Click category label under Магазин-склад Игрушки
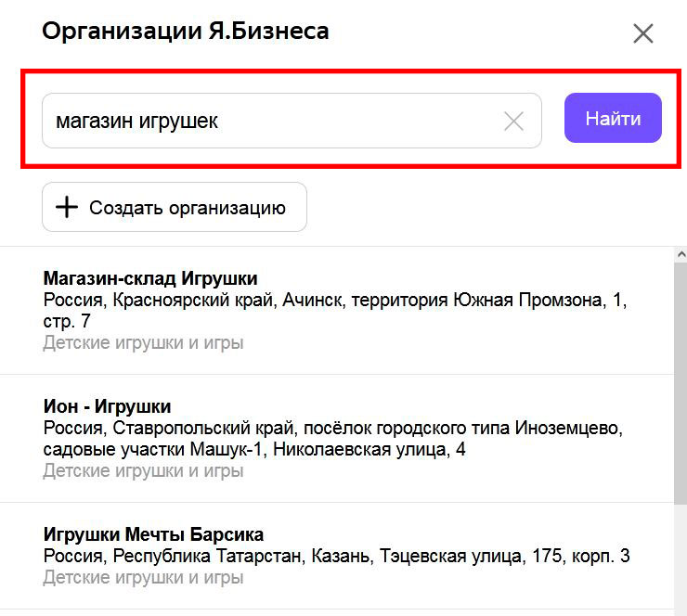This screenshot has width=687, height=616. [143, 343]
